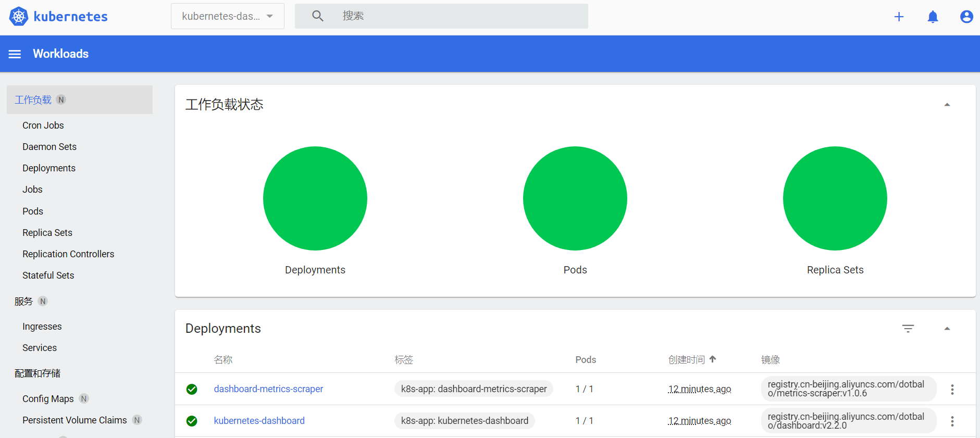
Task: Open the kubernetes-das... namespace dropdown
Action: pos(228,16)
